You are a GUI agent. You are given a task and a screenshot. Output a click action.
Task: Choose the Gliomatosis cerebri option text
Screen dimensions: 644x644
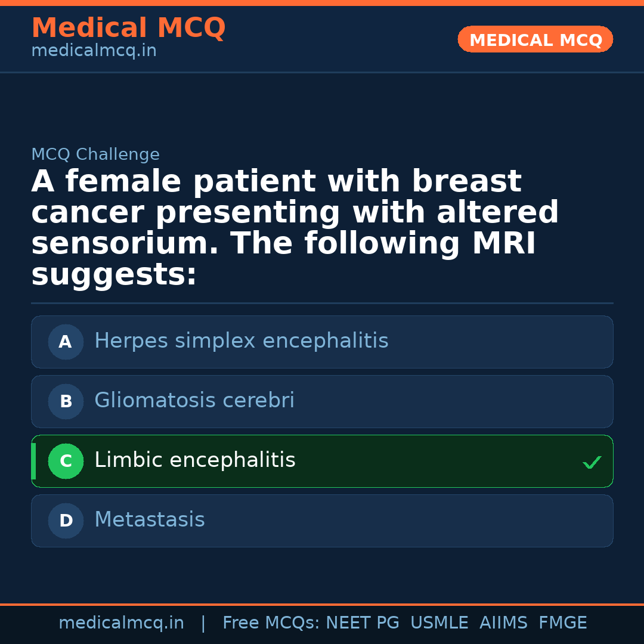pyautogui.click(x=194, y=401)
